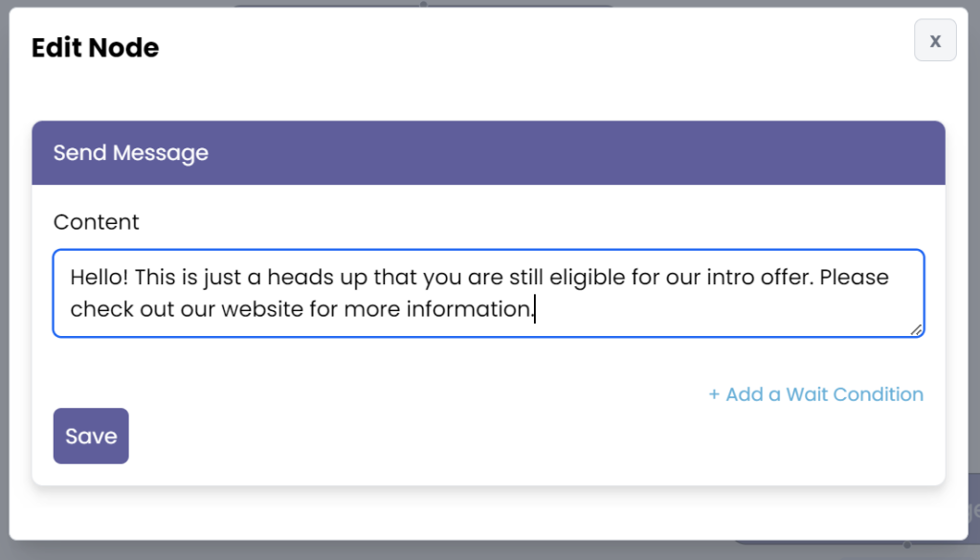Click the Send Message header bar
The height and width of the screenshot is (560, 980).
coord(488,152)
